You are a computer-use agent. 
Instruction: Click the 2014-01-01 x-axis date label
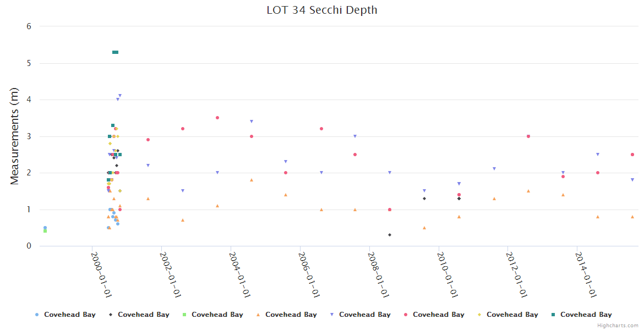(585, 274)
